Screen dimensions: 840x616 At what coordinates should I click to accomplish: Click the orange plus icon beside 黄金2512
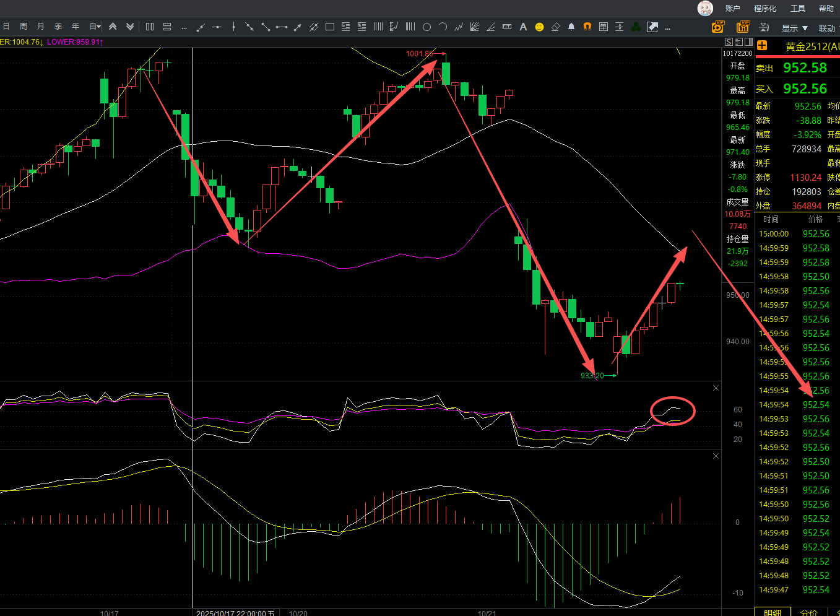pos(762,46)
